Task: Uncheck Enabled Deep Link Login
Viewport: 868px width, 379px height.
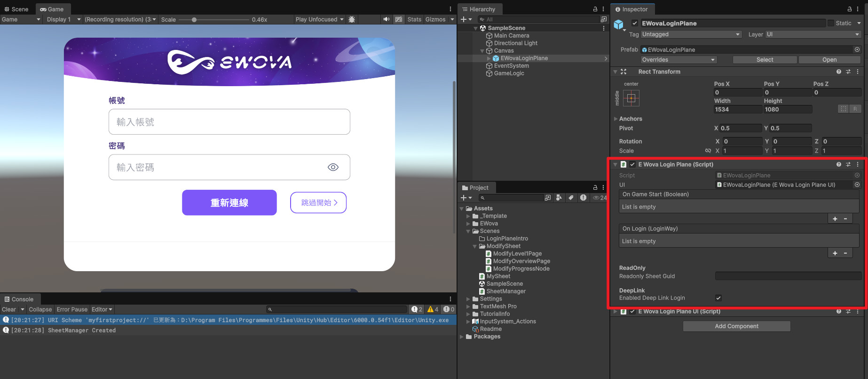Action: coord(718,298)
